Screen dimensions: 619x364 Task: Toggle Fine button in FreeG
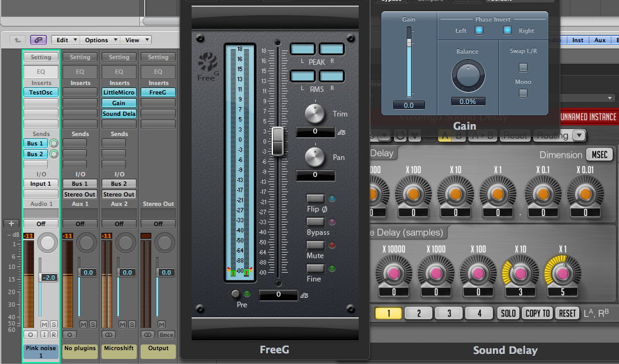click(x=315, y=268)
